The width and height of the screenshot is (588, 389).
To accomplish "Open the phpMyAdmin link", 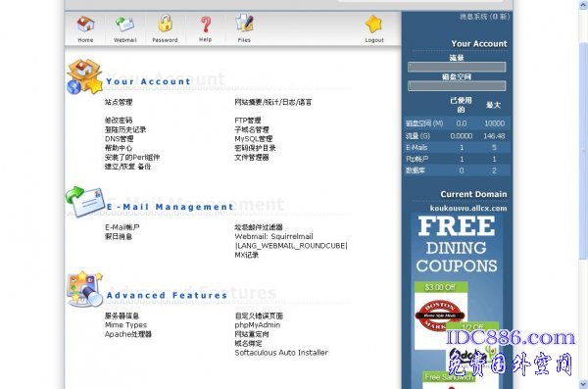I will (x=257, y=325).
